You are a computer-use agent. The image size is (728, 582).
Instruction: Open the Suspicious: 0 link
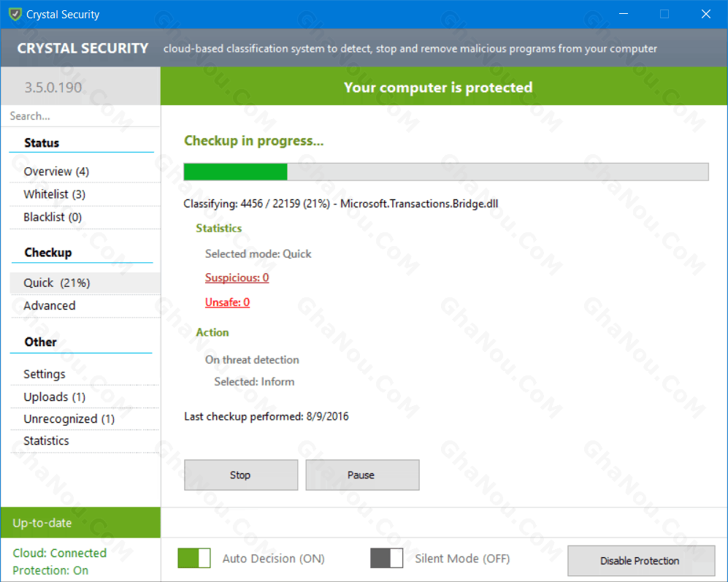pos(237,277)
